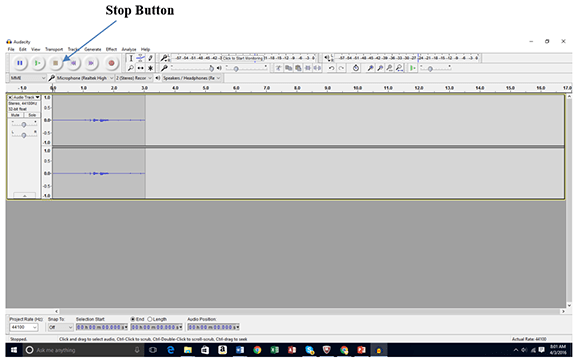Click the Play-at-Speed green button
The height and width of the screenshot is (360, 576).
pos(413,68)
